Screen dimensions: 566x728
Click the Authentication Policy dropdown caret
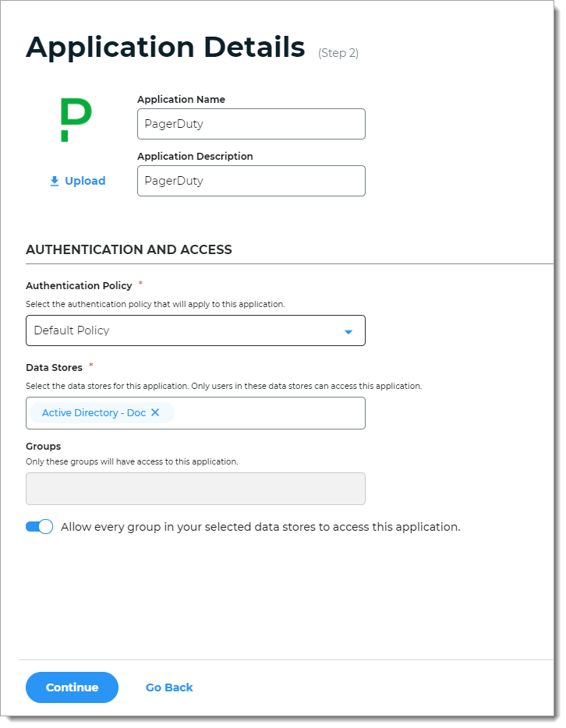coord(348,330)
